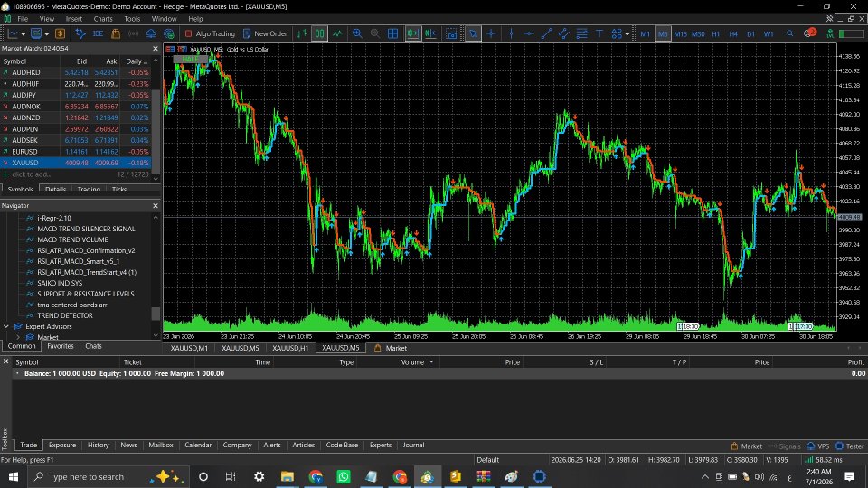Open the Windows Start button

14,476
